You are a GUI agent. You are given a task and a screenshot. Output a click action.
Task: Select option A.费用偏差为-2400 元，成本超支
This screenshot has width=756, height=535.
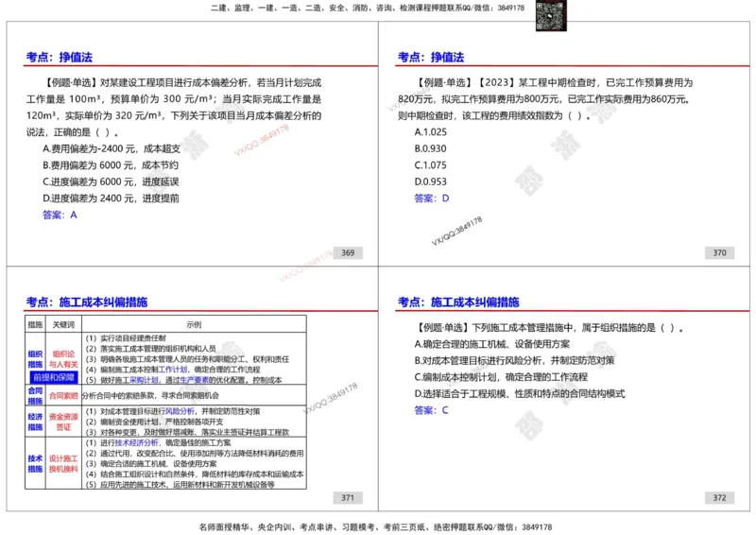(x=112, y=148)
